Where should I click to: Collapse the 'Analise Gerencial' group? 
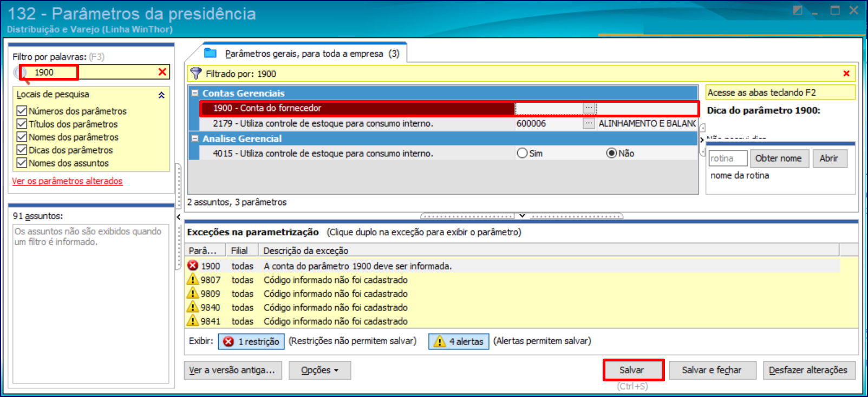(x=195, y=138)
